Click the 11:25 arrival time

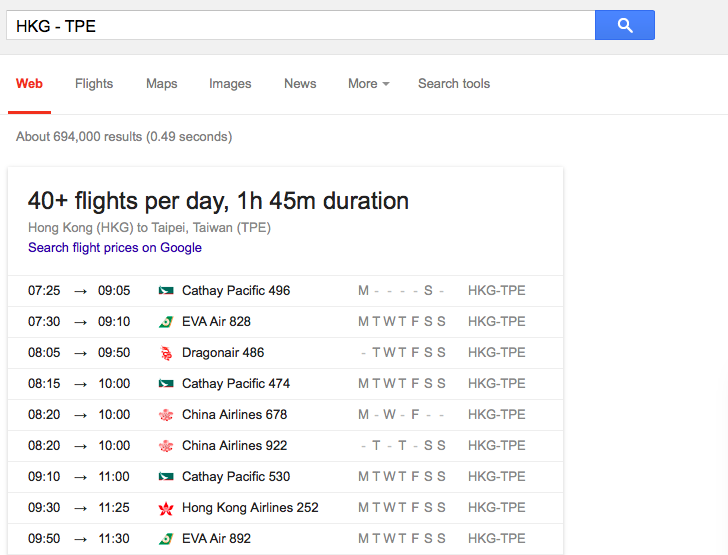[x=114, y=508]
